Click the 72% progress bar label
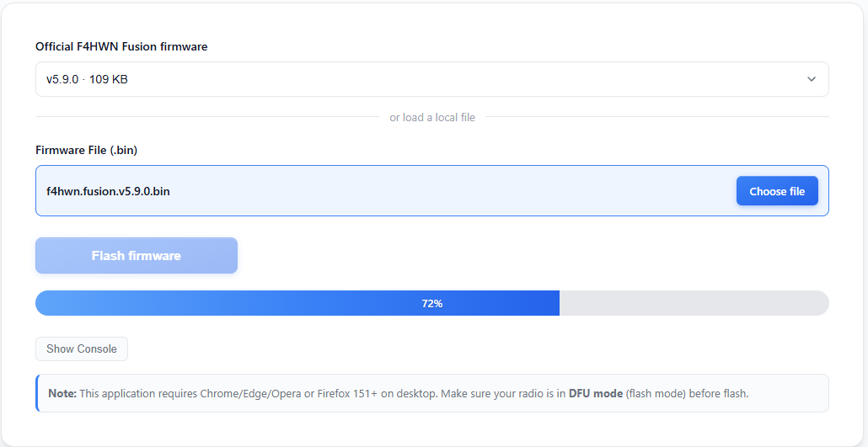Image resolution: width=868 pixels, height=447 pixels. click(x=431, y=303)
